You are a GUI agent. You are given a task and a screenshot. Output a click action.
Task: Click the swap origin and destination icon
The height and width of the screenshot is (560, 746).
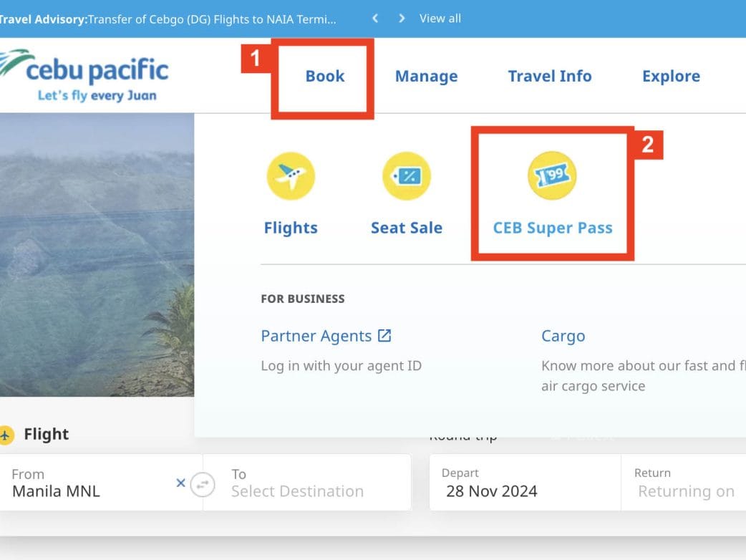click(203, 484)
